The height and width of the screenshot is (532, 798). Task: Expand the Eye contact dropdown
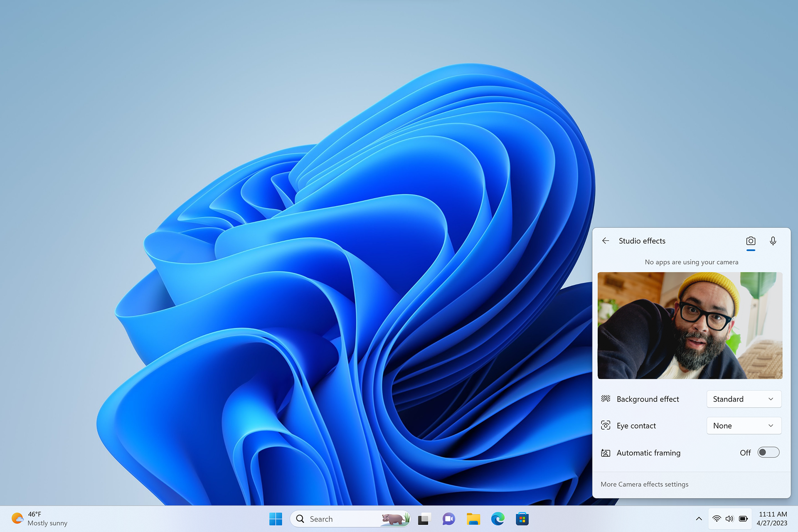click(744, 425)
